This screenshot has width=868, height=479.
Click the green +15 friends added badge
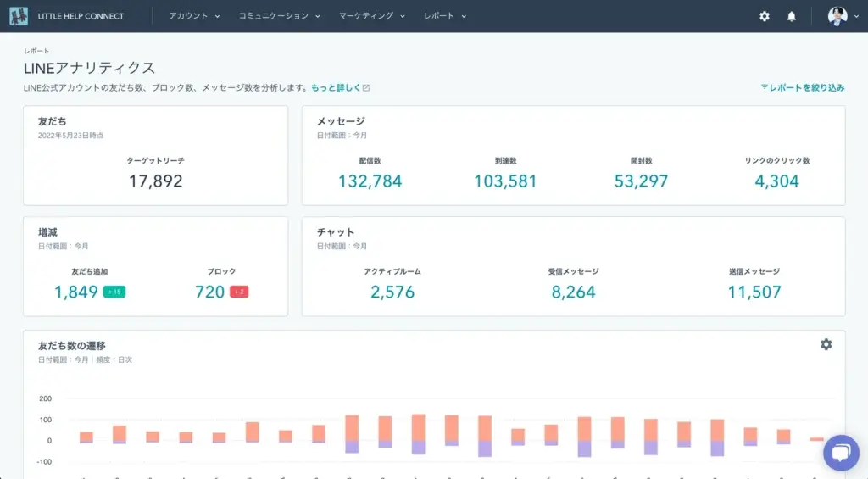(114, 292)
